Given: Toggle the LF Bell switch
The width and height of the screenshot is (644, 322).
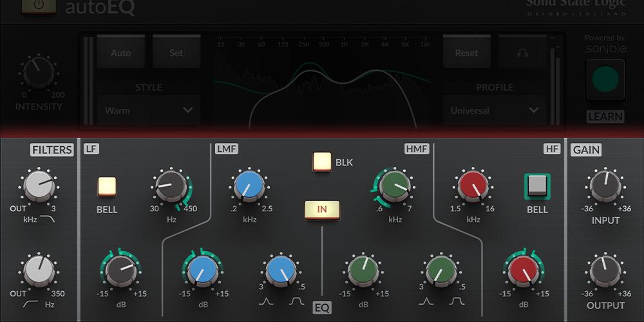Looking at the screenshot, I should tap(107, 187).
